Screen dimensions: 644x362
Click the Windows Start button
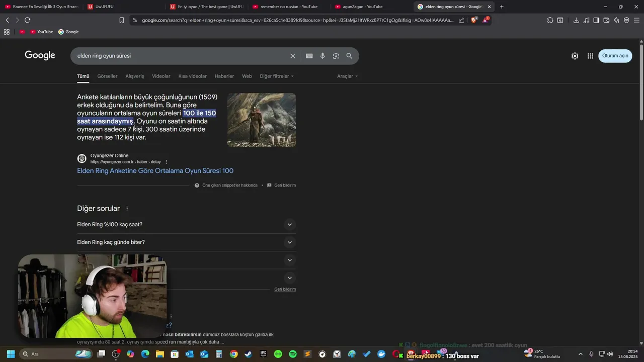click(11, 354)
